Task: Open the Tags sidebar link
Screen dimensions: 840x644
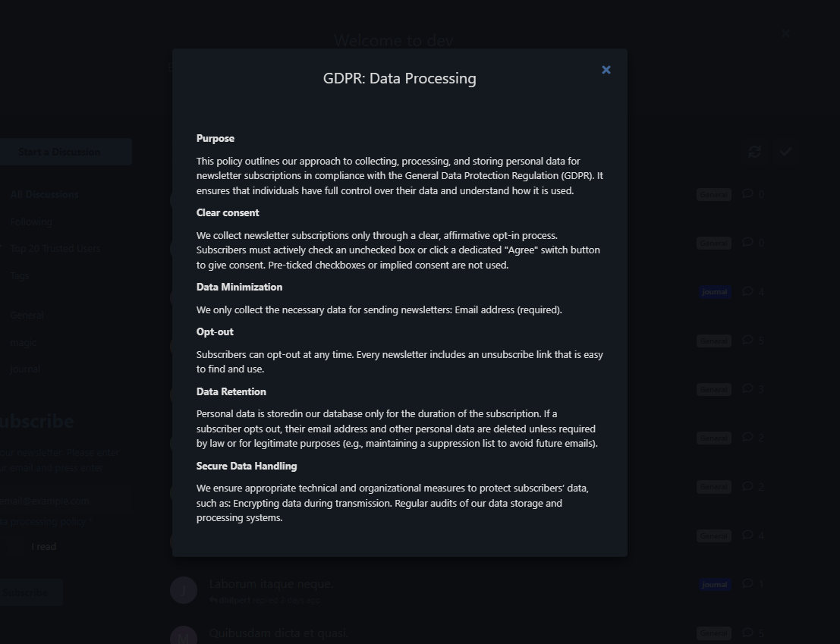Action: click(x=20, y=275)
